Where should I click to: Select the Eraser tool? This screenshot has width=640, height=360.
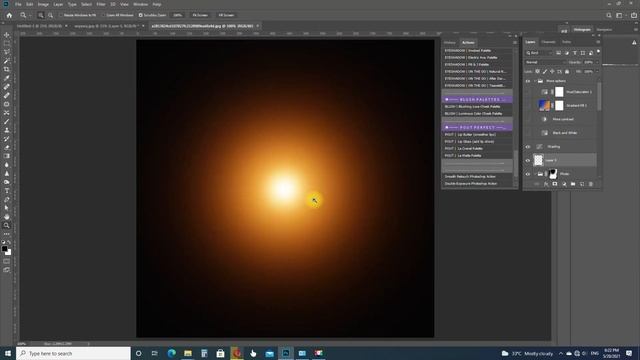(7, 147)
